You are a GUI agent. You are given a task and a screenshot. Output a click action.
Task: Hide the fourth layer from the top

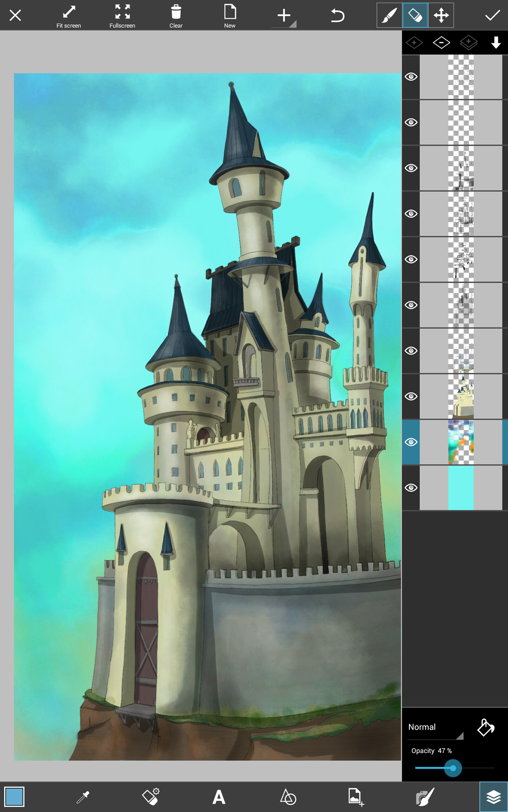(x=411, y=214)
